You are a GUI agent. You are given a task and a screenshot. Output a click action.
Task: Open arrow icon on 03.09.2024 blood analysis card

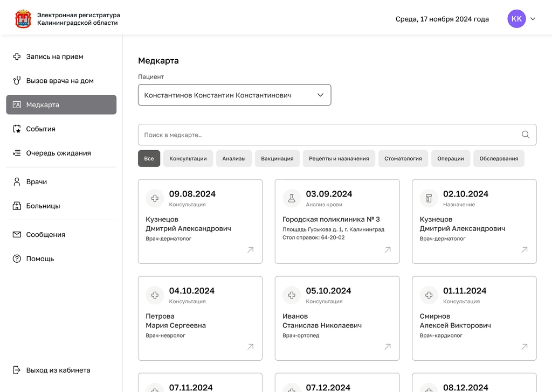tap(387, 250)
